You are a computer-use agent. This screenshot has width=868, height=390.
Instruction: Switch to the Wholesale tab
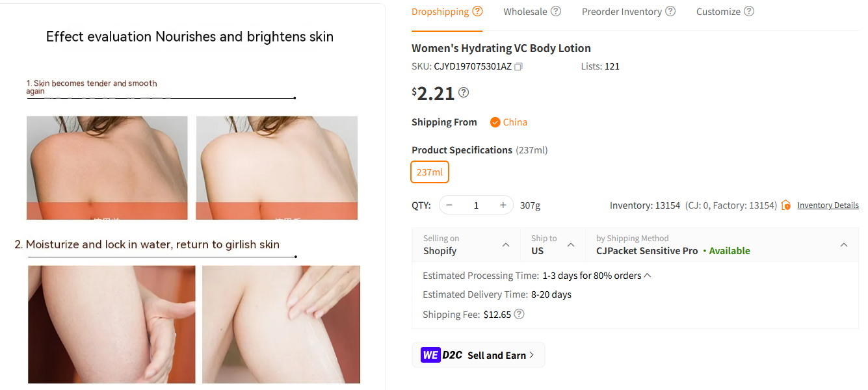pos(525,11)
